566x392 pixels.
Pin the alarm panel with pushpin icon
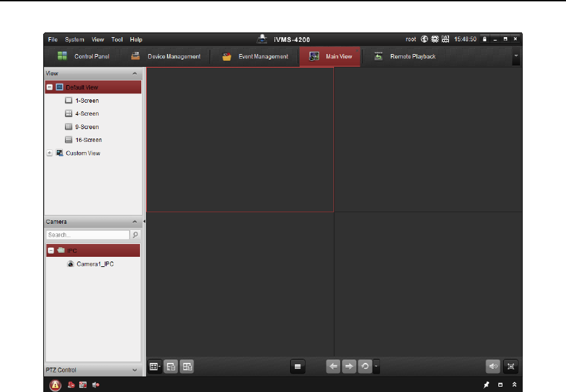[x=486, y=385]
